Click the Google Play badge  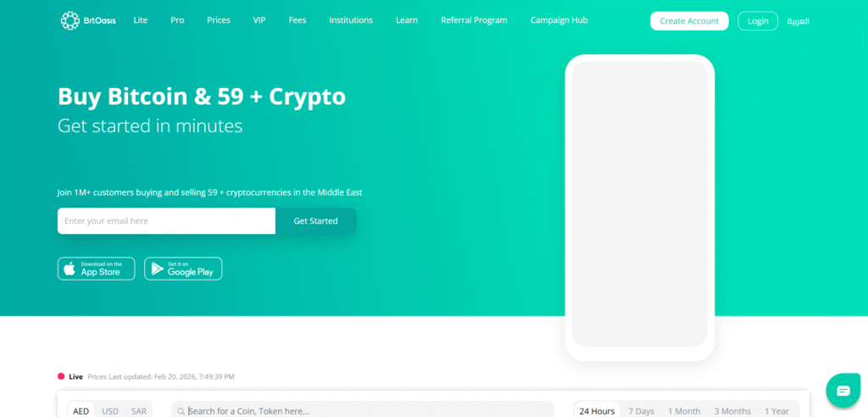tap(183, 269)
